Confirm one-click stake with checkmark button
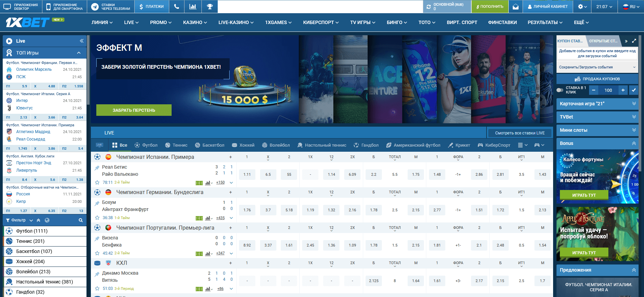The image size is (644, 297). [x=633, y=90]
